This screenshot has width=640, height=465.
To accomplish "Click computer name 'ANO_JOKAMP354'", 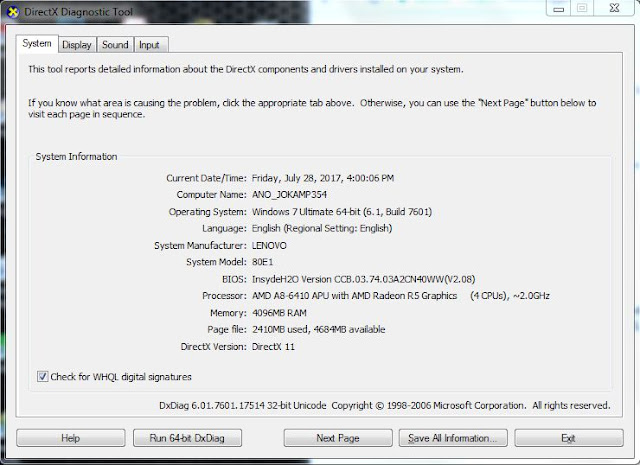I will 289,194.
